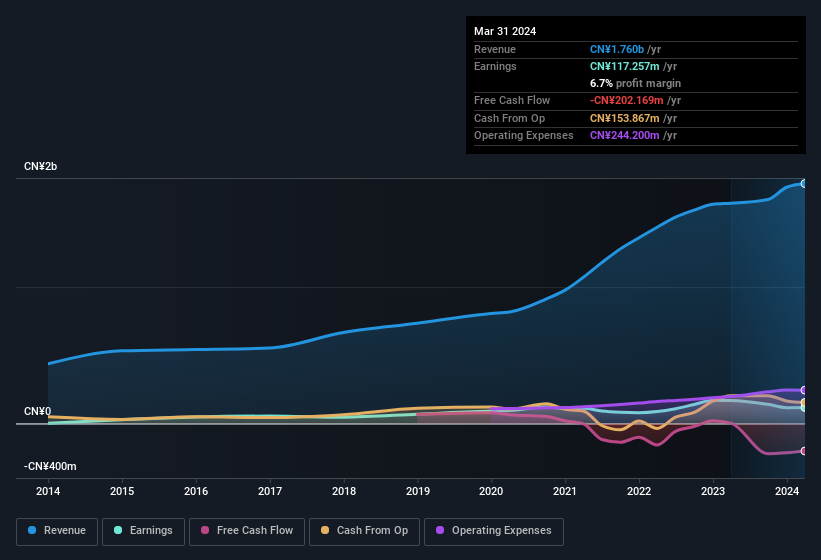Click the 2014 x-axis label
This screenshot has height=560, width=821.
[x=48, y=491]
